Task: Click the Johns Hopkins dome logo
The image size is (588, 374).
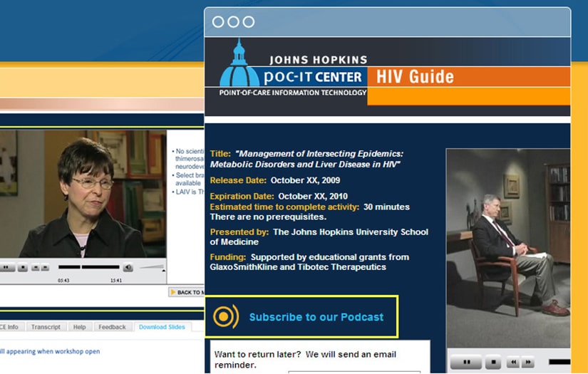Action: pyautogui.click(x=239, y=63)
